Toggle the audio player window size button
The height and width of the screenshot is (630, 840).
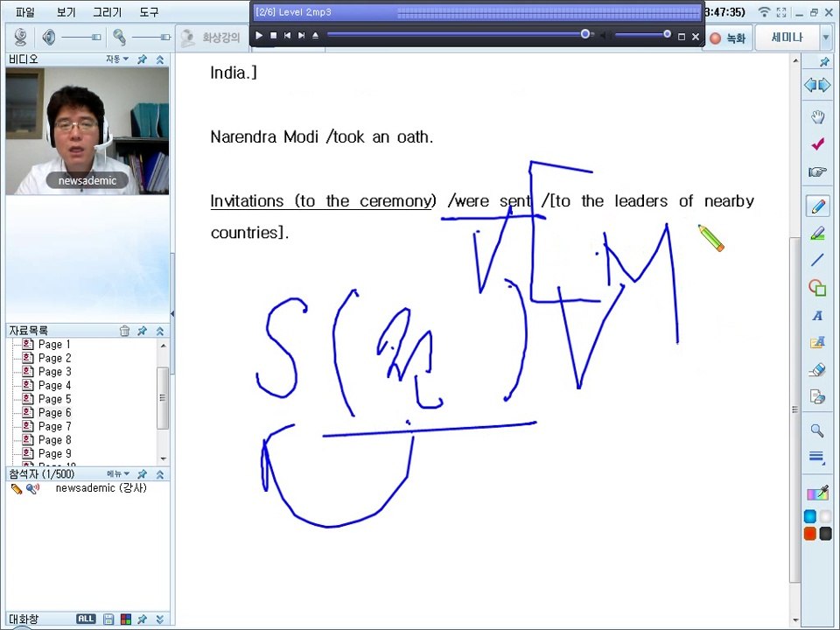coord(682,37)
